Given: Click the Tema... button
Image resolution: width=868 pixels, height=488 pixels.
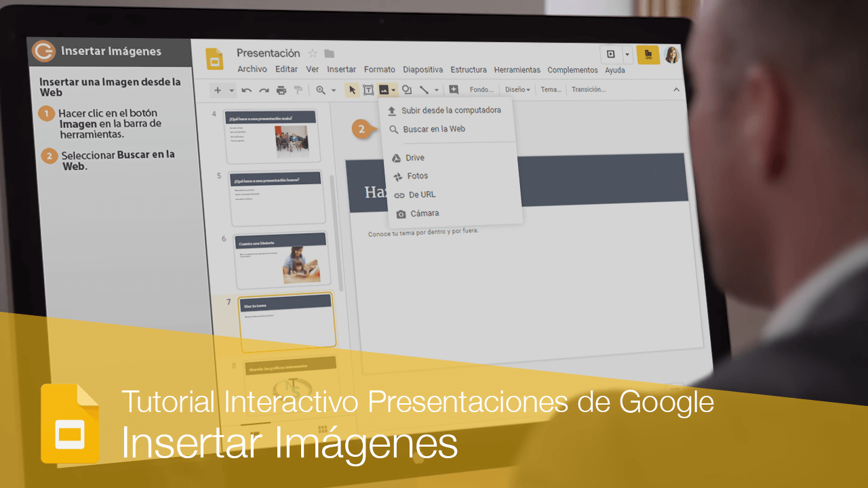Looking at the screenshot, I should 551,89.
